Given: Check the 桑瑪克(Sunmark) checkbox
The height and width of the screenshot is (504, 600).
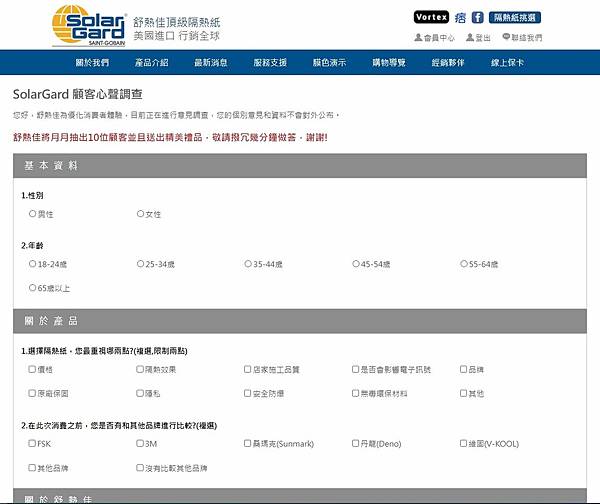Looking at the screenshot, I should (248, 443).
